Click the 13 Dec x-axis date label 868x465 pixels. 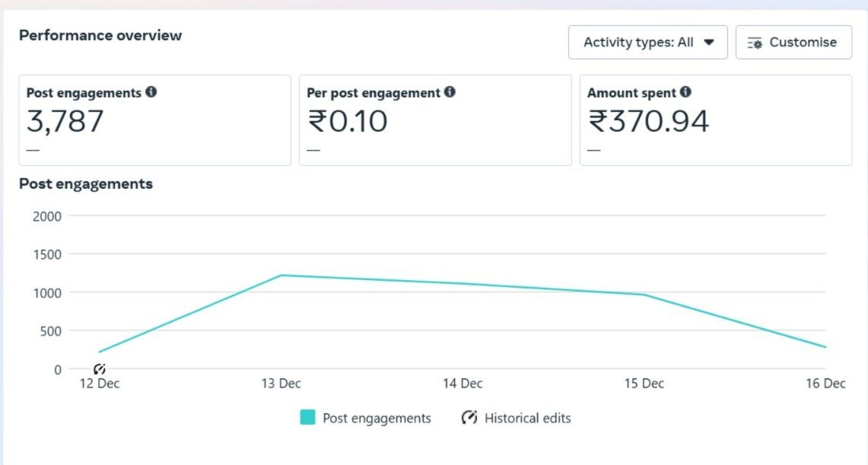(281, 384)
